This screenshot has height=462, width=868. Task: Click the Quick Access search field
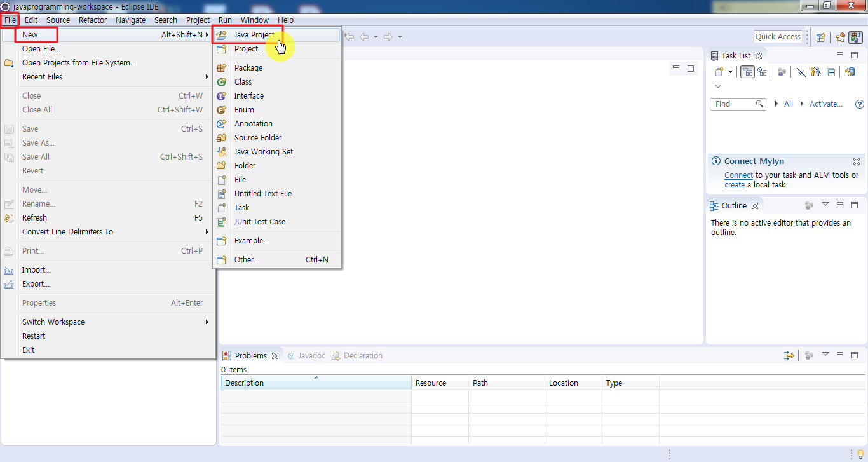[x=778, y=37]
